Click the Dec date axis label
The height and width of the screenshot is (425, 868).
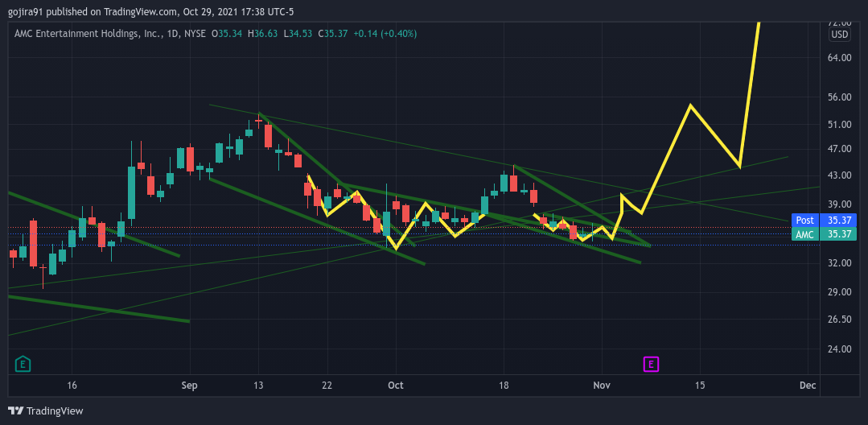(808, 385)
